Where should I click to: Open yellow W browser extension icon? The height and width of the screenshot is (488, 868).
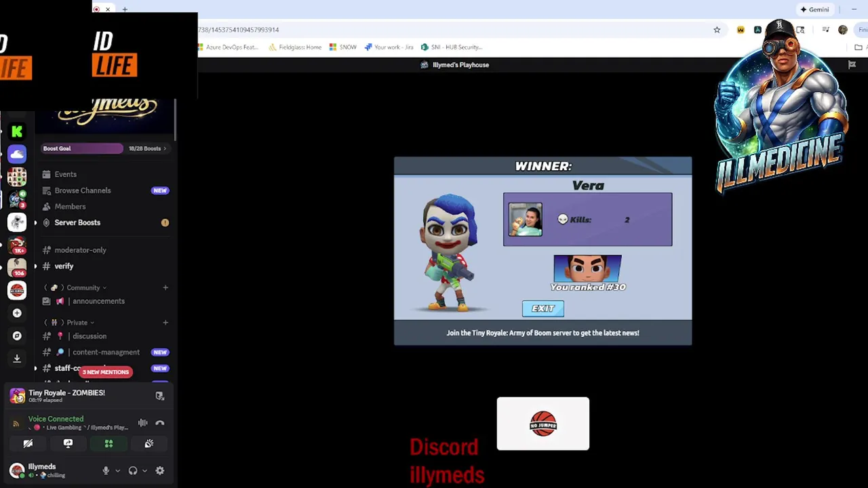[741, 30]
